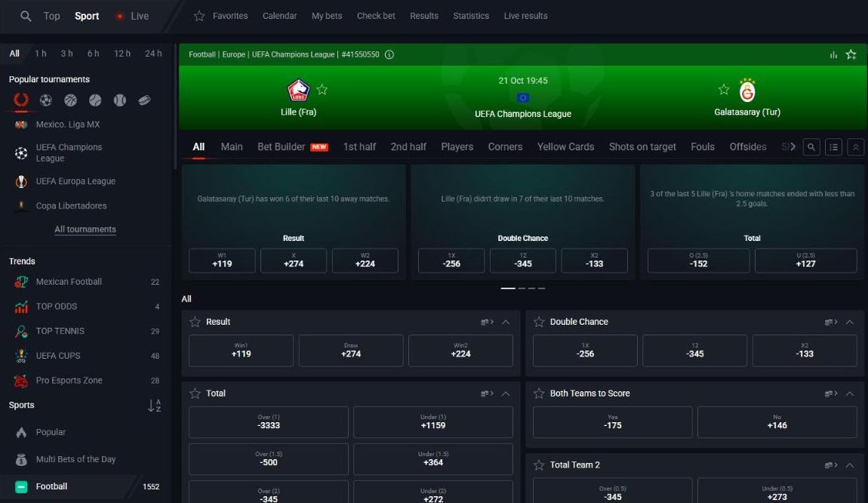This screenshot has height=503, width=868.
Task: Open All tournaments link
Action: pyautogui.click(x=85, y=230)
